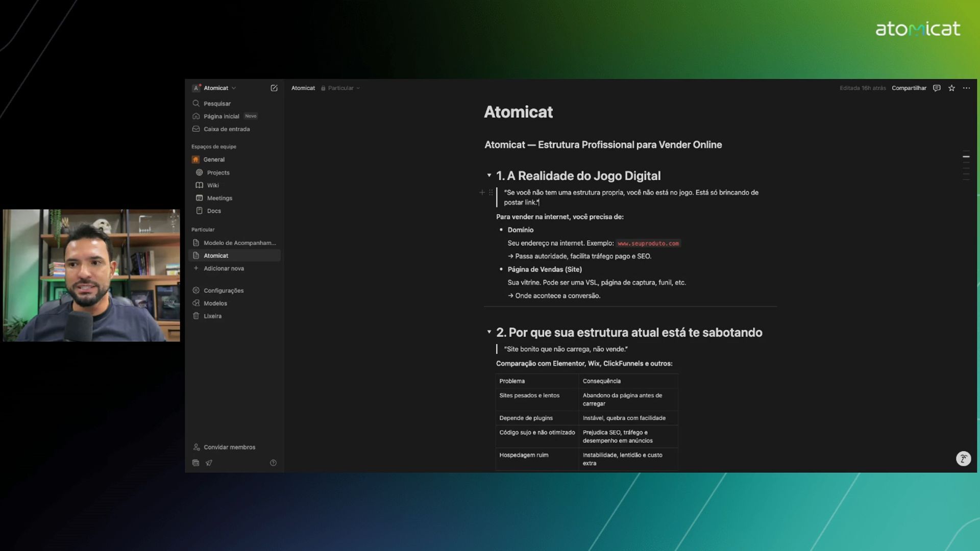Open Modelos templates

click(x=235, y=303)
